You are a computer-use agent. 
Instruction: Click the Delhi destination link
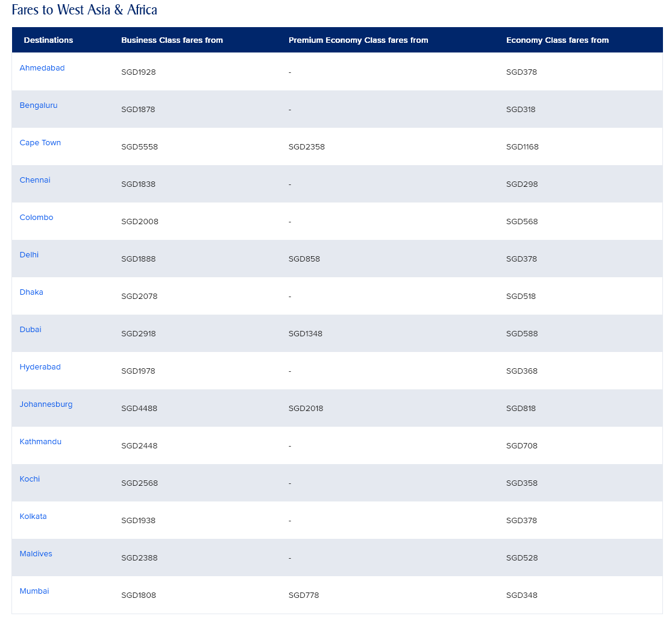click(29, 255)
